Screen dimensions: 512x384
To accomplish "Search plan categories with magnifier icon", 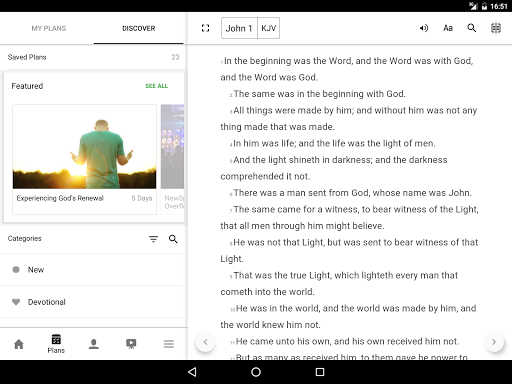I will (173, 239).
